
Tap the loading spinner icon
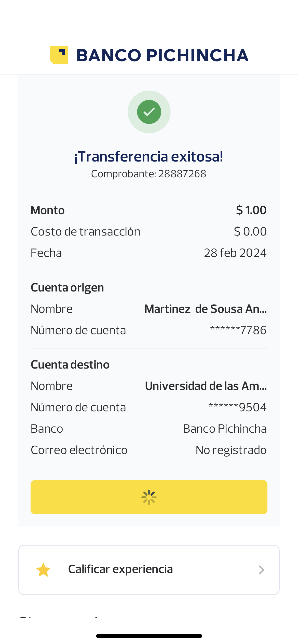click(x=149, y=497)
